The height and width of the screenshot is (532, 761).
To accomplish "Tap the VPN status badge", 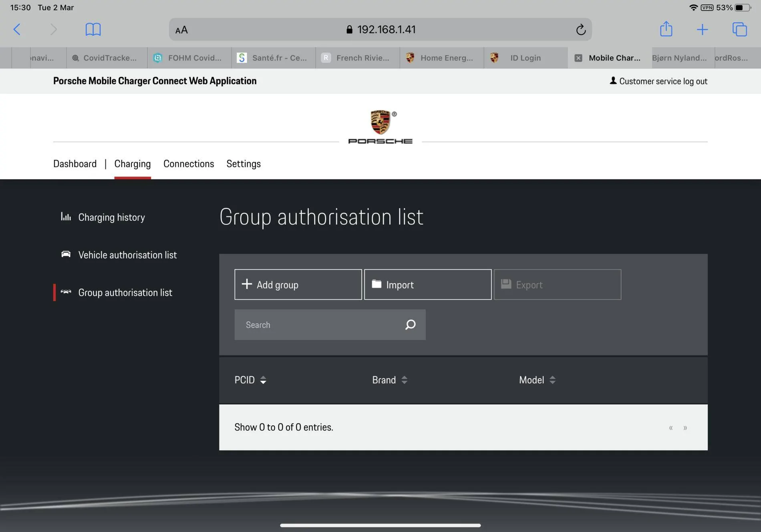I will click(707, 8).
